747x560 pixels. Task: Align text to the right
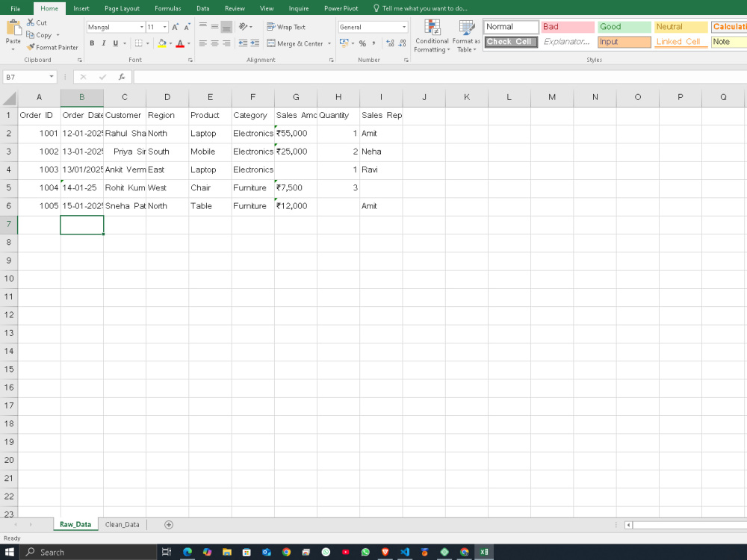click(227, 43)
